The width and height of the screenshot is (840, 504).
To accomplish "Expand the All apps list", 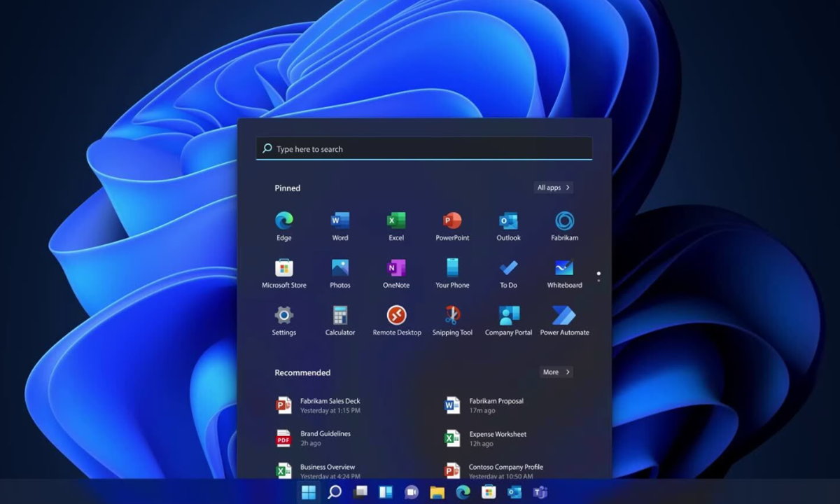I will 553,188.
